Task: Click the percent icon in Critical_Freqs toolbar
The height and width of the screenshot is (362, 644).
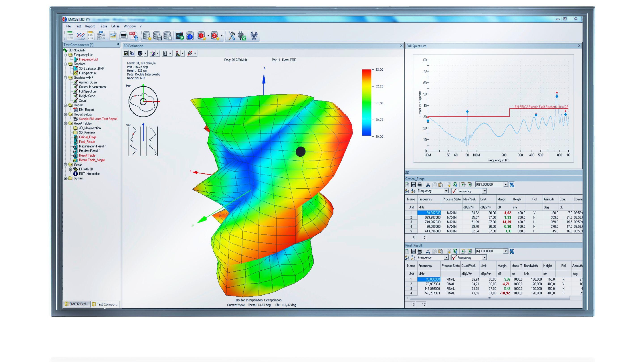Action: pos(513,185)
